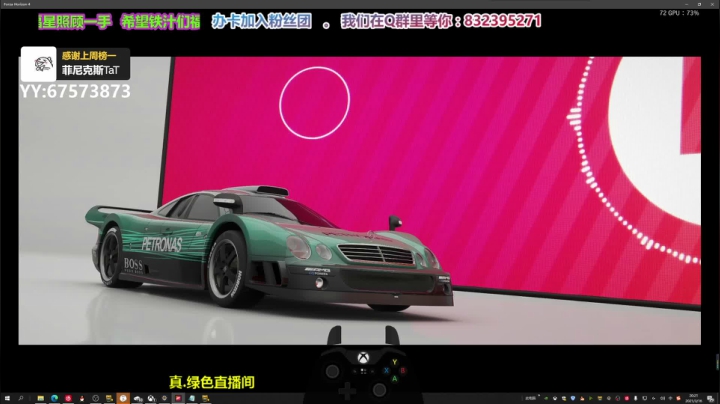Viewport: 720px width, 404px height.
Task: Restore the Forza Horizon 4 window
Action: pos(699,4)
